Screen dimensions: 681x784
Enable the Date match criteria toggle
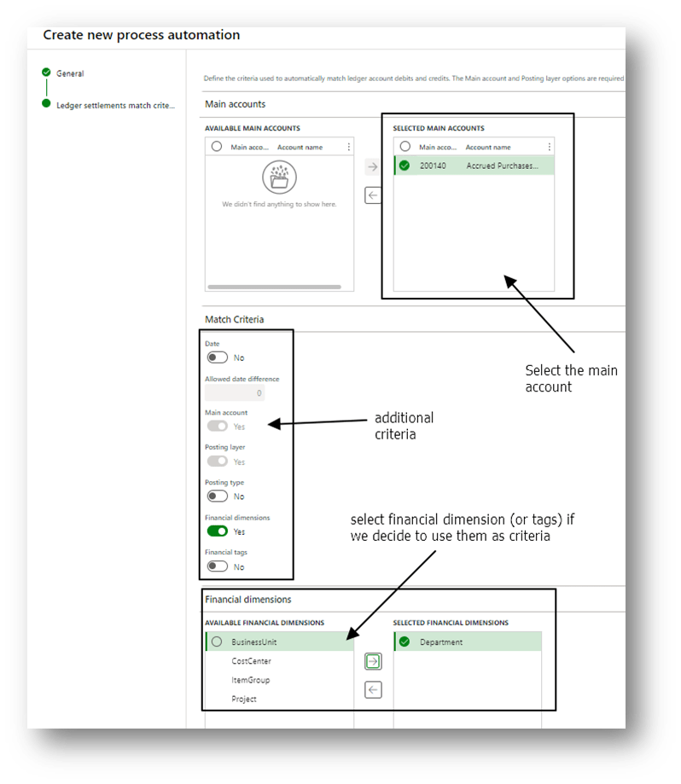218,357
